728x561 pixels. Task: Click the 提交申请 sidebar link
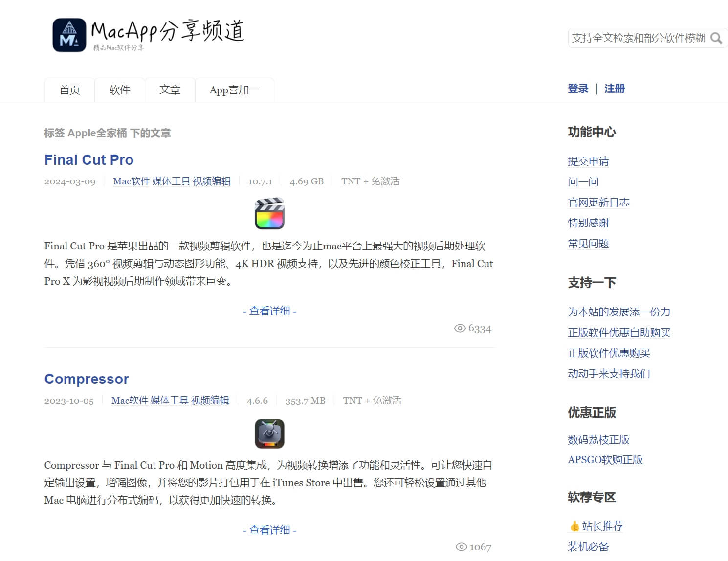click(x=588, y=161)
